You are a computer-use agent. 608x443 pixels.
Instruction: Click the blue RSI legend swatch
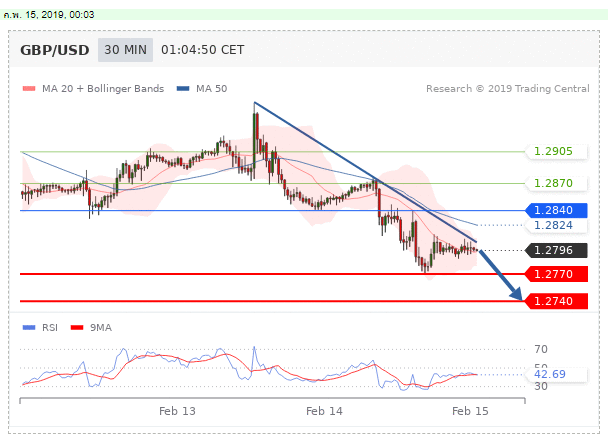pos(29,327)
